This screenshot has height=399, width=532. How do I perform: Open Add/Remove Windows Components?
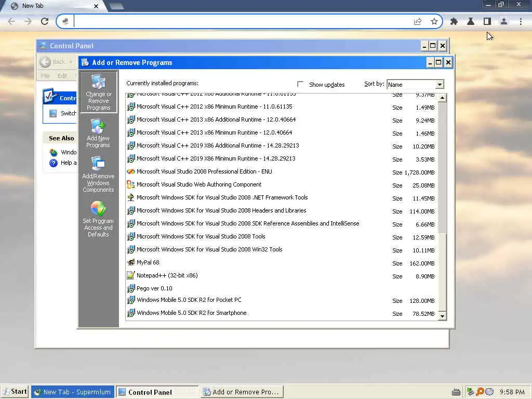98,174
